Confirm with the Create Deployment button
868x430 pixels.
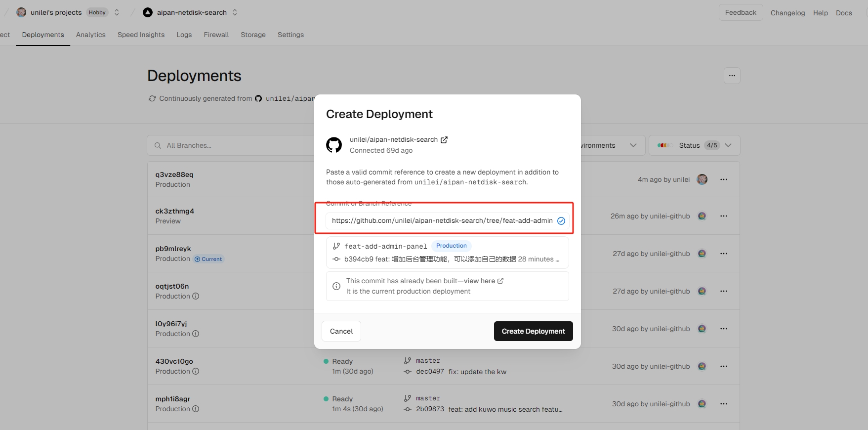(534, 331)
